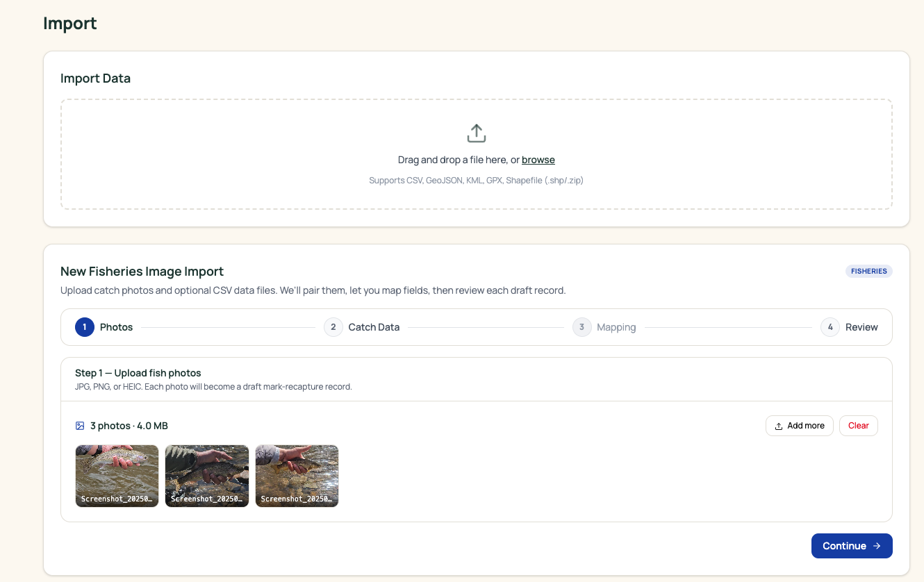This screenshot has height=582, width=924.
Task: Click the 'JPG, PNG, or HEIC' description text
Action: coord(213,387)
